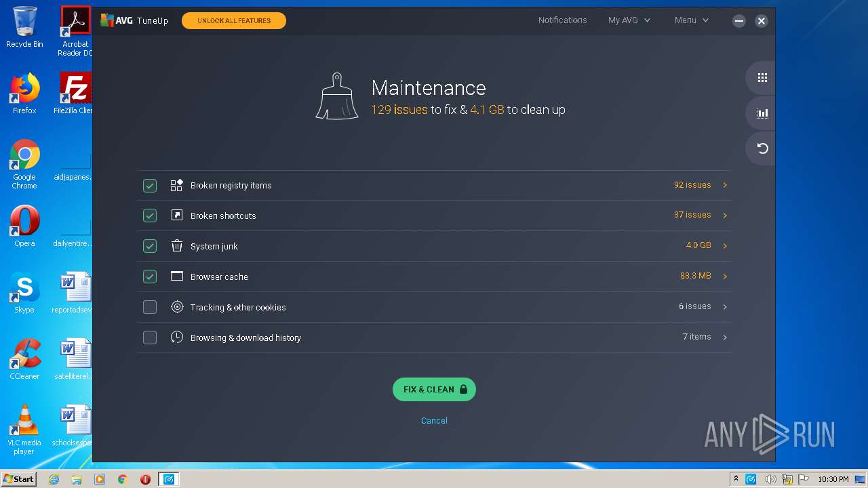Click the system junk trash icon
Viewport: 868px width, 488px height.
pos(177,246)
